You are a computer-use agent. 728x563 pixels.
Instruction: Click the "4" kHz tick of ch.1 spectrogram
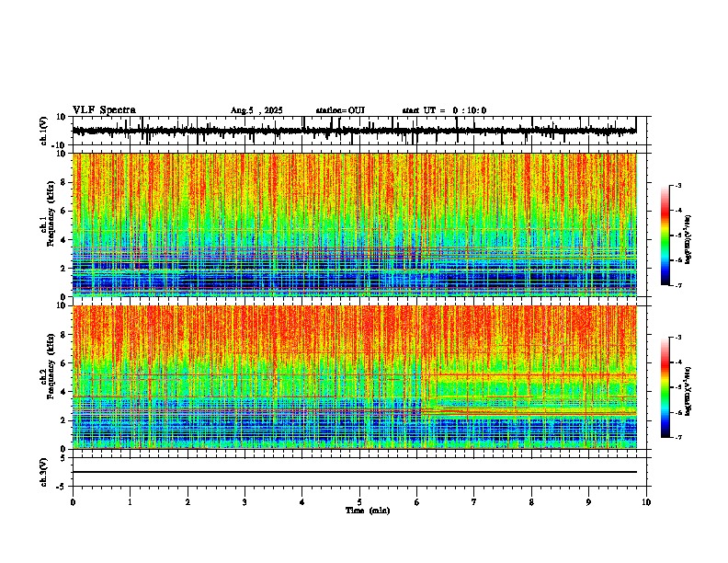[x=63, y=240]
